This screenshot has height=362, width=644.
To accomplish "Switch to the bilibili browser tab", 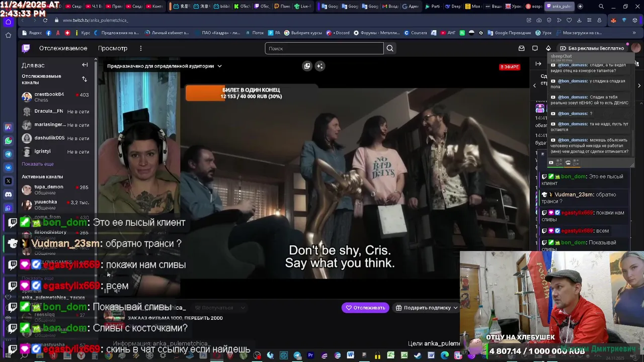I will (221, 7).
